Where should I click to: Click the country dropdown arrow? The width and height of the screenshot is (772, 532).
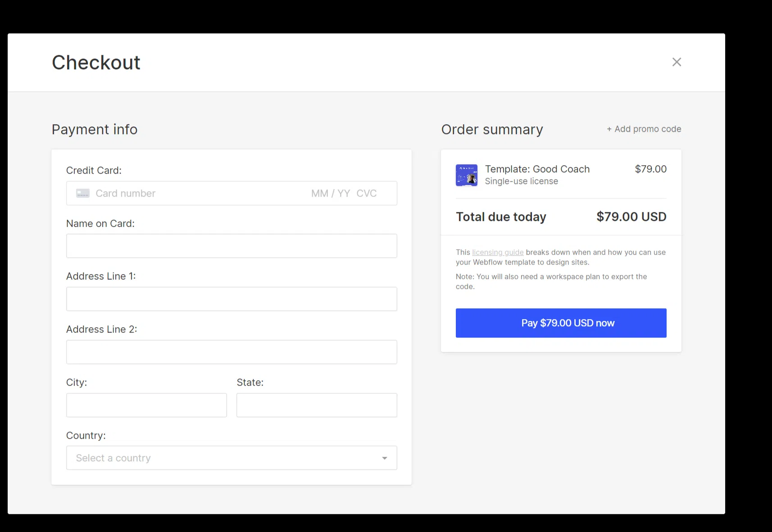[385, 458]
